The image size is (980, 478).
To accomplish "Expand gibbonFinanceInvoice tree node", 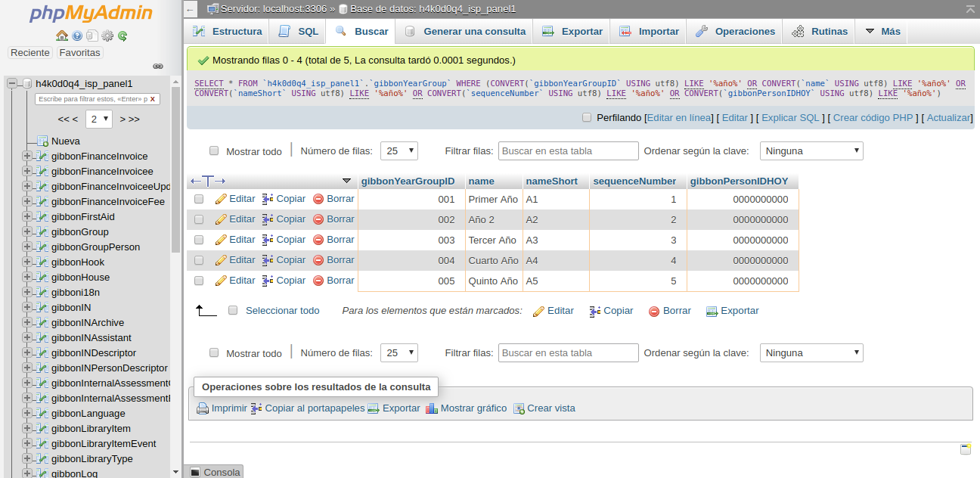I will [27, 157].
